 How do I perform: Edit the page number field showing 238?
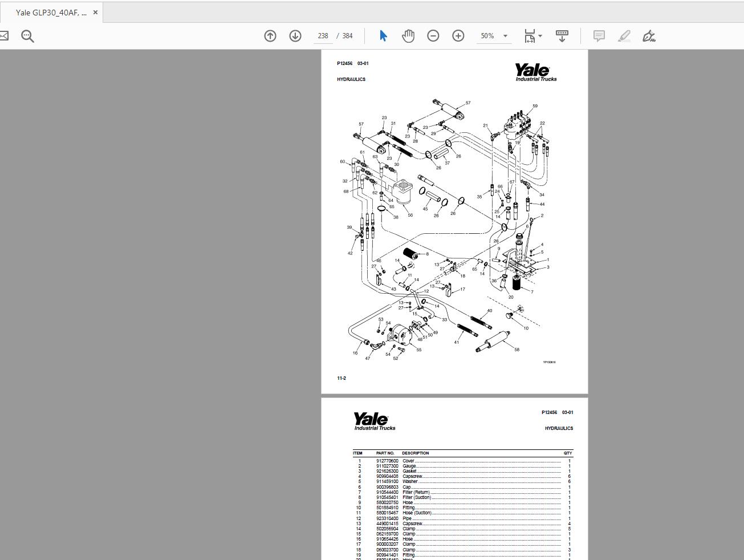(323, 35)
